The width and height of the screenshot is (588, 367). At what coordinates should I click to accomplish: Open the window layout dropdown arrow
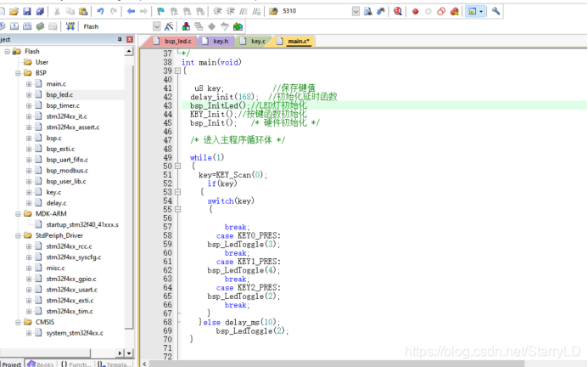point(481,11)
